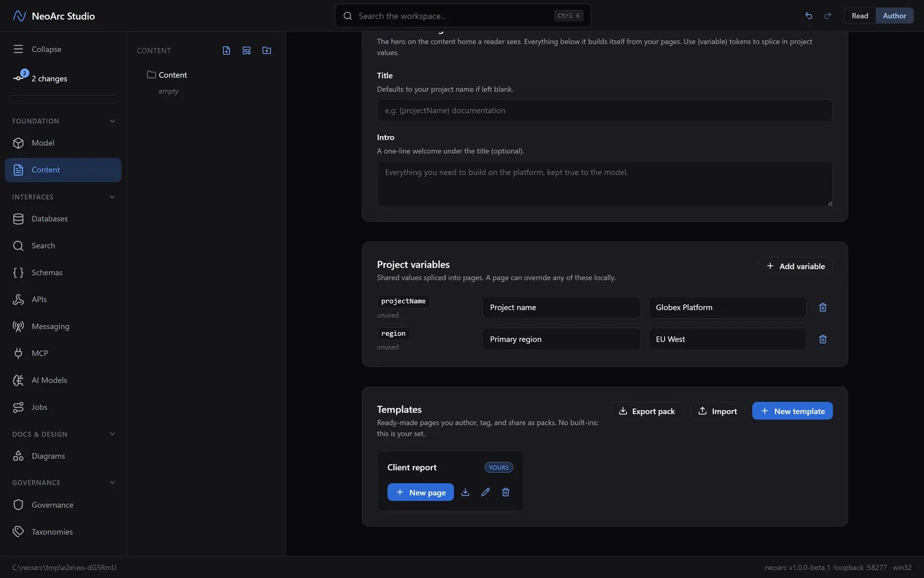Click the YOURS badge on Client report

tap(498, 468)
